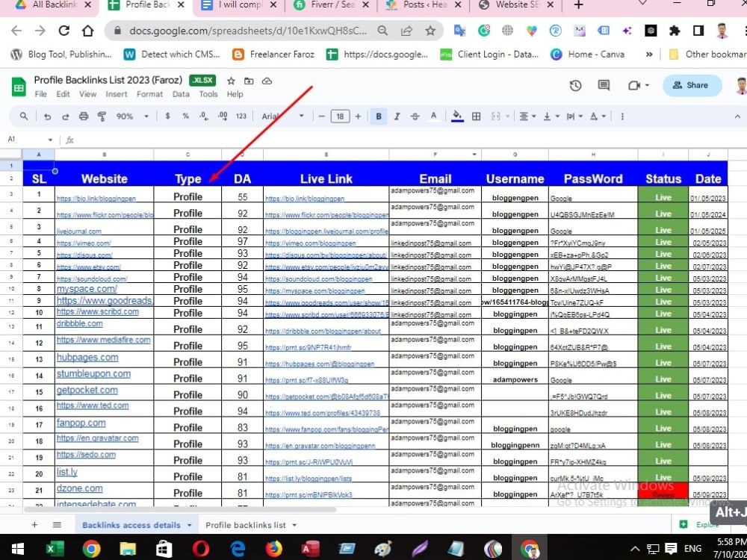747x560 pixels.
Task: Increase decimal places
Action: point(222,116)
